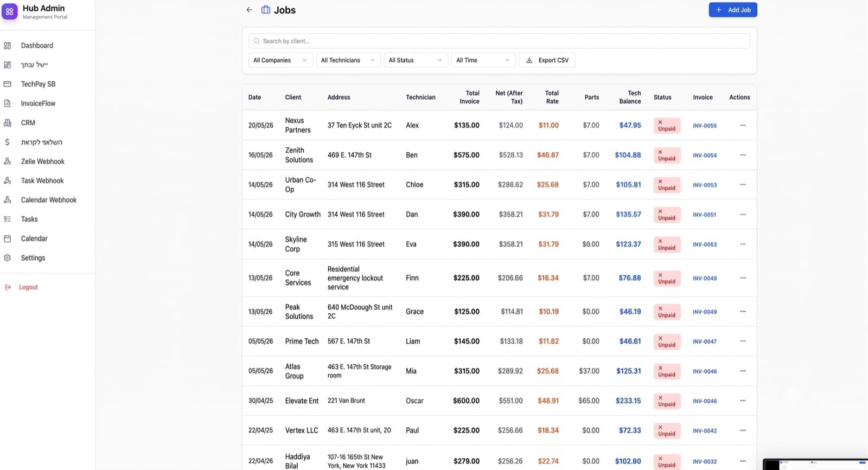Click the Tech Balance column header
Screen dimensions: 868x470
(630, 98)
